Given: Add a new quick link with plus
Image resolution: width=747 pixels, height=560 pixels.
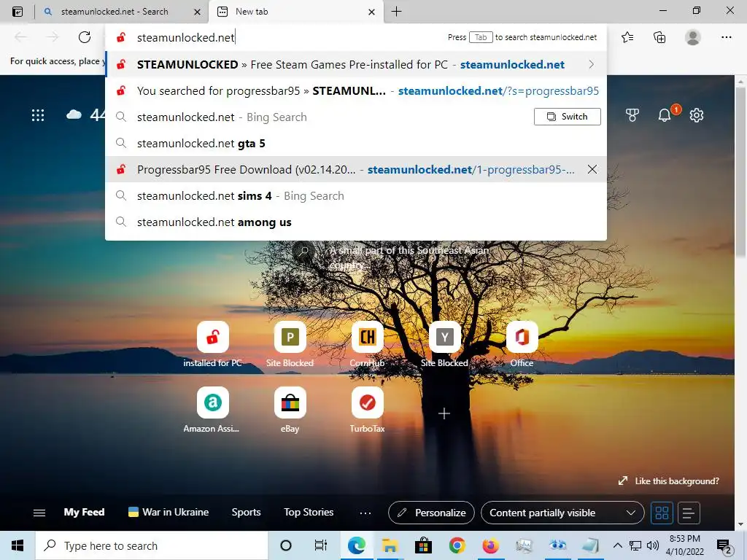Looking at the screenshot, I should point(444,413).
